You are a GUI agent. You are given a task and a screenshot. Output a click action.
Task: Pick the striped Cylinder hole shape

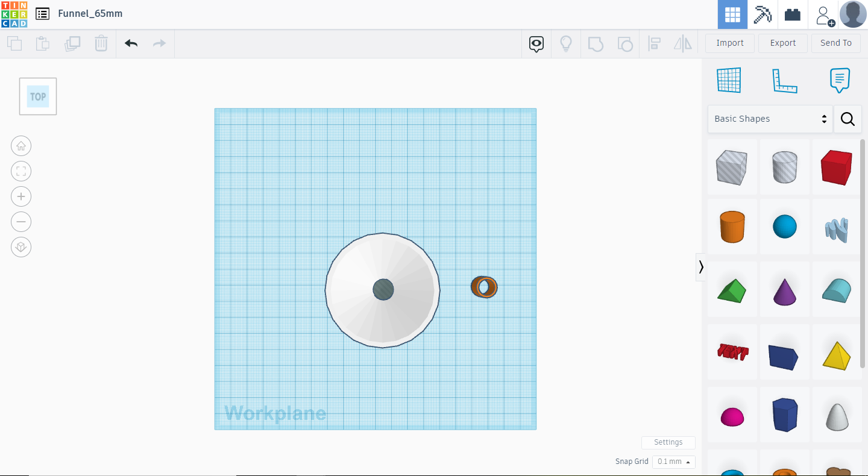tap(784, 167)
